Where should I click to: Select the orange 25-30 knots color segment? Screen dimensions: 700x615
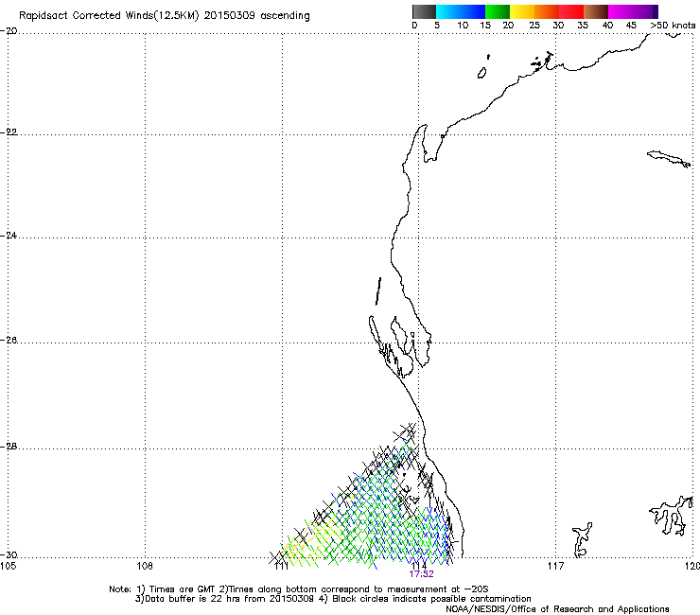[x=547, y=11]
